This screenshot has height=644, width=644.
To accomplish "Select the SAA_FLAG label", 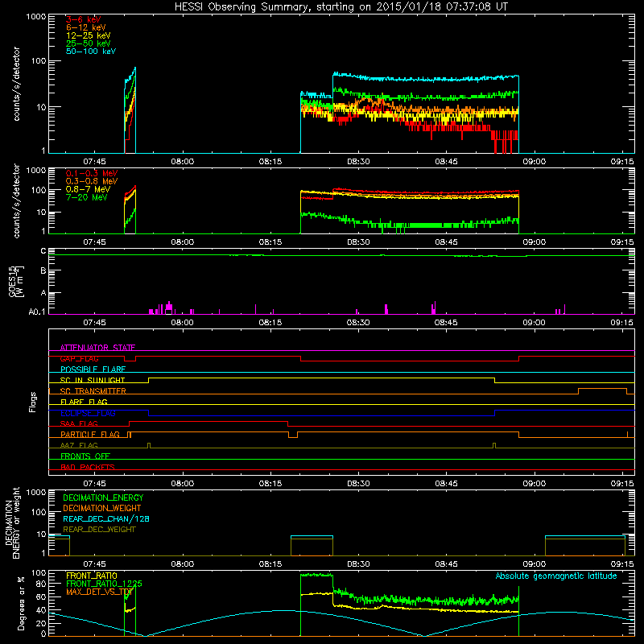I will [x=79, y=423].
